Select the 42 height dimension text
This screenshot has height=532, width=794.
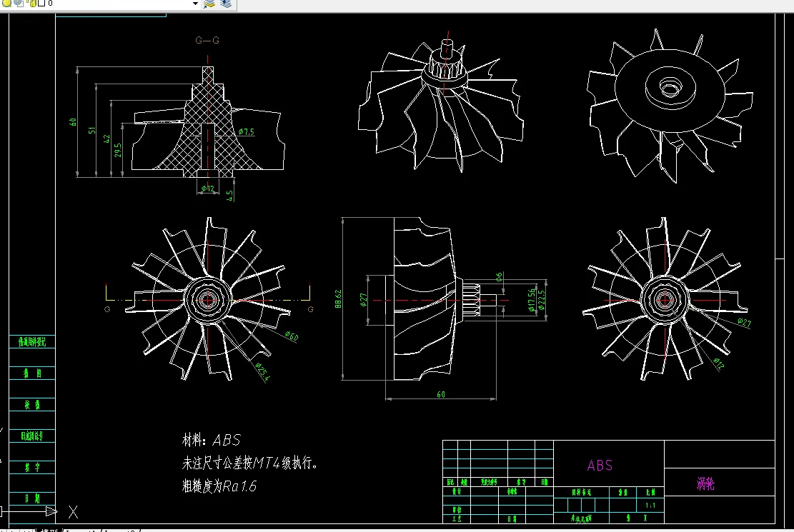coord(106,139)
